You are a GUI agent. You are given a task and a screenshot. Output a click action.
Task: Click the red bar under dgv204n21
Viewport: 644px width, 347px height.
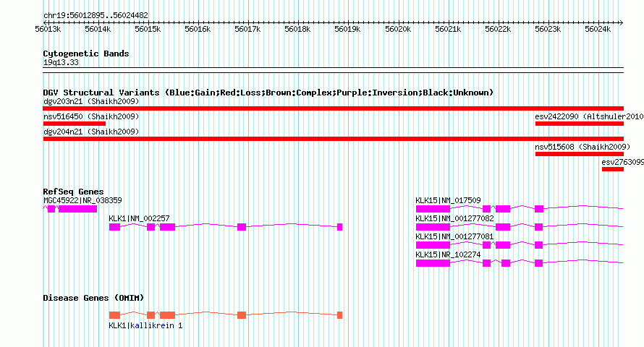click(333, 139)
